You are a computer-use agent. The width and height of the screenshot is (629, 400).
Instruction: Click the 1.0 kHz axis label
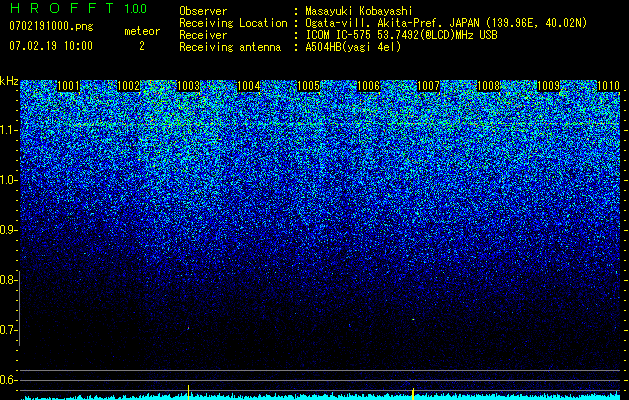(x=7, y=181)
